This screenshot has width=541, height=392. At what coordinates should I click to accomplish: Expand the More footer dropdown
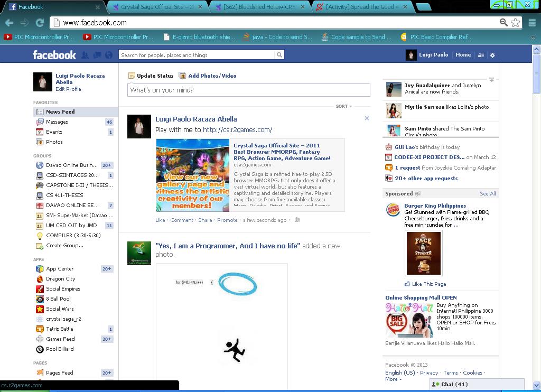point(393,379)
